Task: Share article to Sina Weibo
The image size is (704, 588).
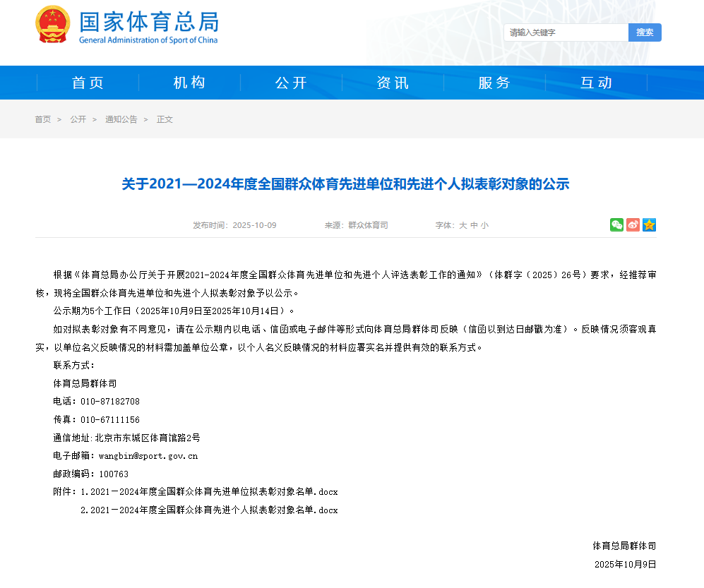Action: (633, 224)
